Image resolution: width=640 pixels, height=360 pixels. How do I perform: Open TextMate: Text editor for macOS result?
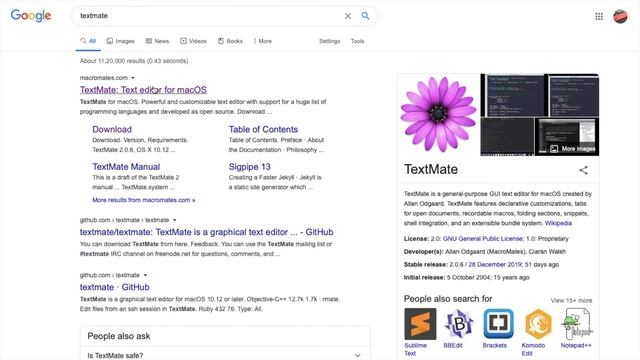tap(143, 90)
